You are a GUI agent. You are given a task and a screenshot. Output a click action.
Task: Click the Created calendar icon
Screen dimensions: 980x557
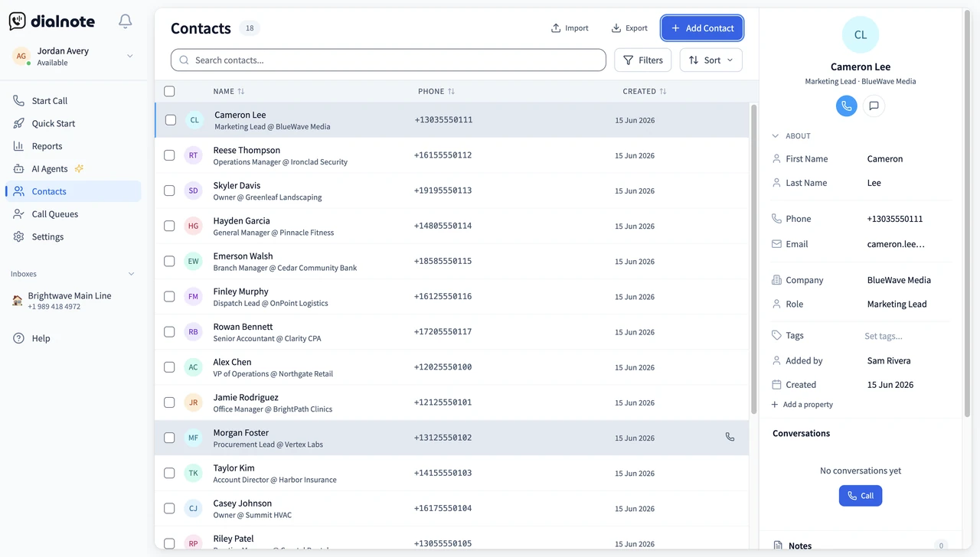[776, 385]
